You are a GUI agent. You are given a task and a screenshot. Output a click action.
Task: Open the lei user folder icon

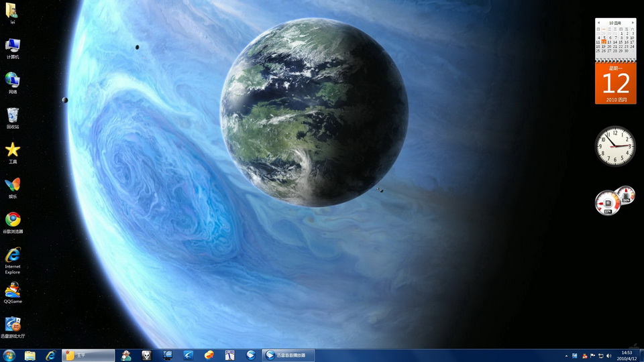12,12
